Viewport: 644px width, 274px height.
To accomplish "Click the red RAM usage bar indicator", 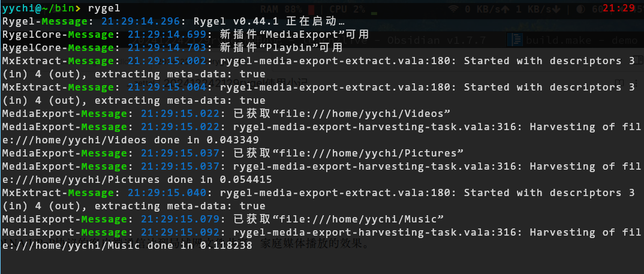I will pyautogui.click(x=311, y=8).
